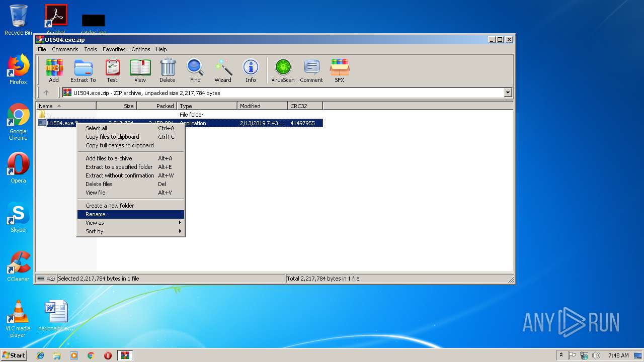Open nationalblue Word document on desktop
Screen dimensions: 644x362
click(x=56, y=316)
